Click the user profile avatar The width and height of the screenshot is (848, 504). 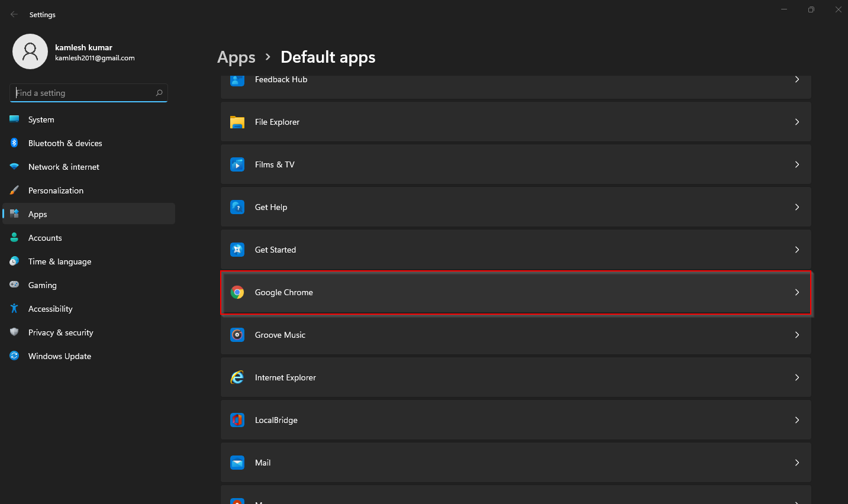[30, 51]
